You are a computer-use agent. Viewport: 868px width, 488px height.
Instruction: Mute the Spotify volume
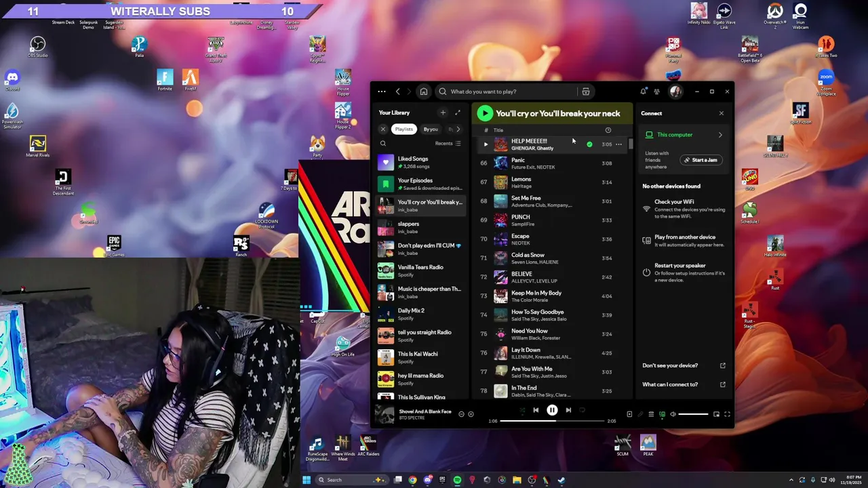tap(673, 414)
